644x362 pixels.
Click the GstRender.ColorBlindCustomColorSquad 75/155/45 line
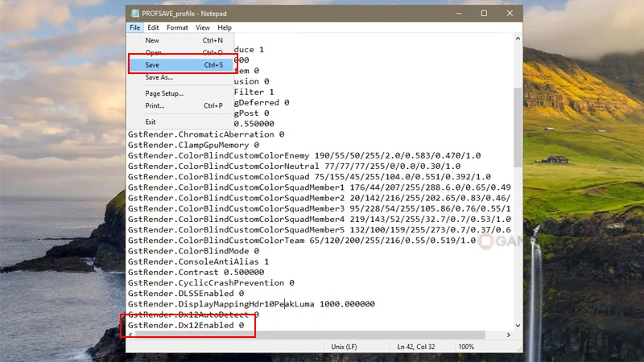point(309,177)
